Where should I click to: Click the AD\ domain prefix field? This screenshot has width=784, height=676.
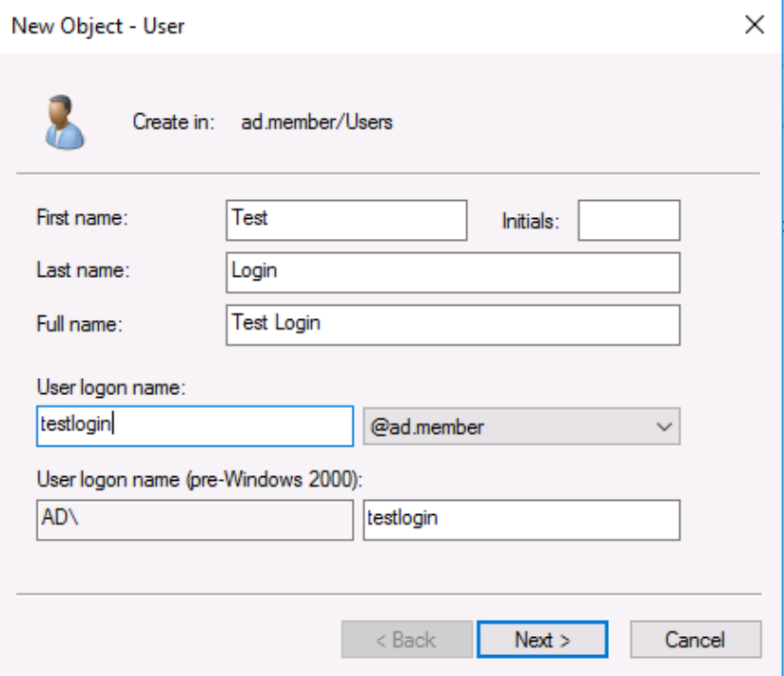click(x=194, y=520)
